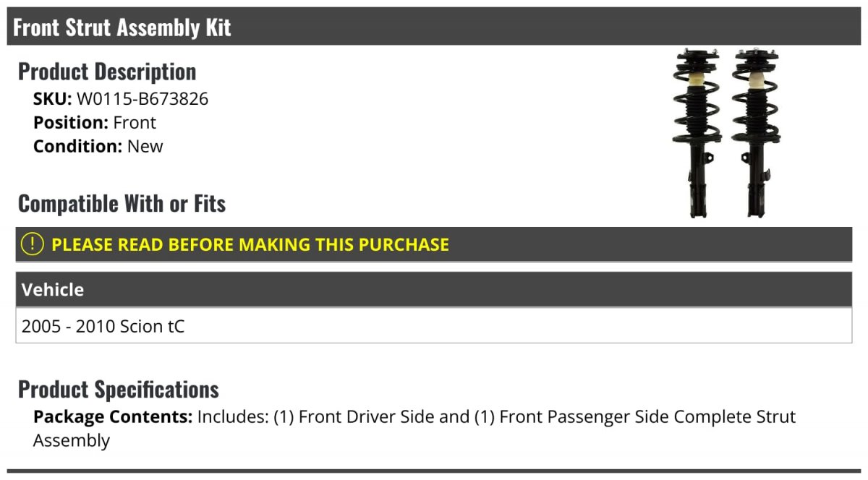Viewport: 868px width, 480px height.
Task: Click the left strut assembly image
Action: click(x=696, y=132)
